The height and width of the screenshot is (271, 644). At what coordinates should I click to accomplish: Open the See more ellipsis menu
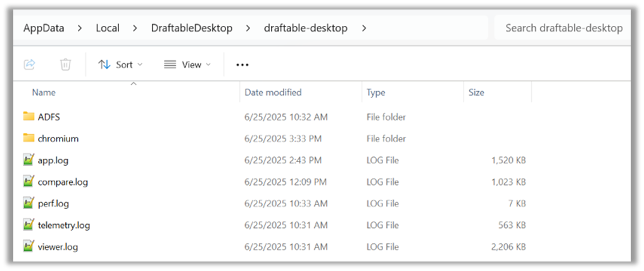[x=243, y=65]
